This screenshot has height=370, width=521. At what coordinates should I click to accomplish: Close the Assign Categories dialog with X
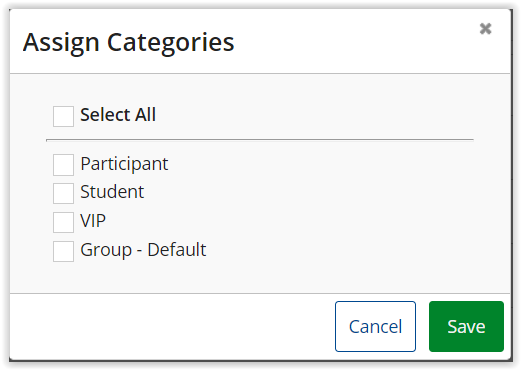tap(485, 29)
